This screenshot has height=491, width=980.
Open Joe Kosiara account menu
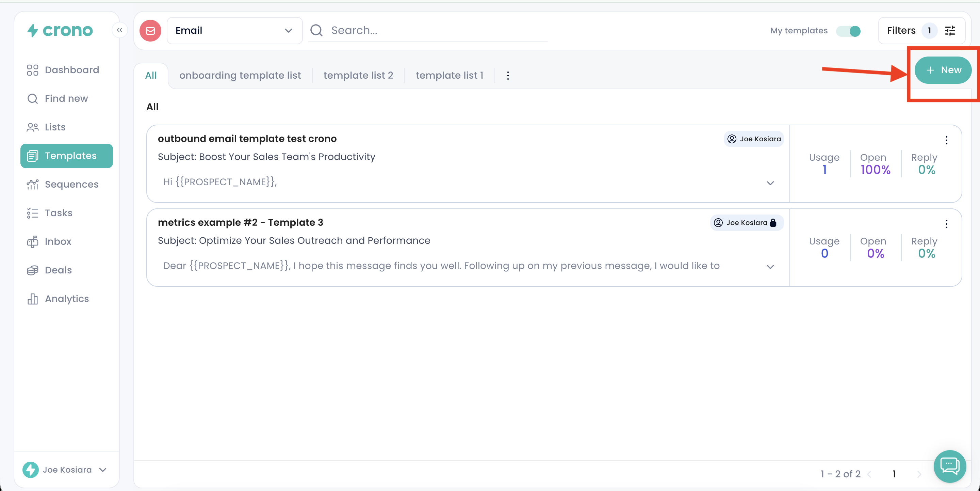pos(67,470)
